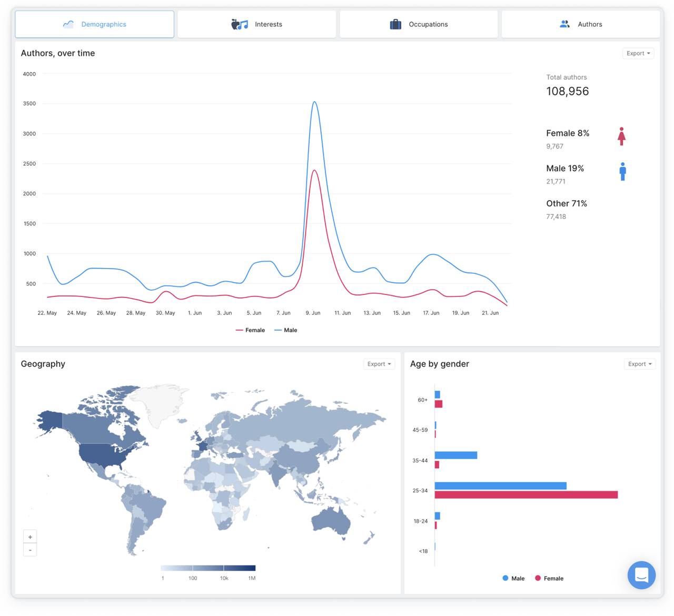Screen dimensions: 674x616
Task: Click the Occupations briefcase icon
Action: (x=395, y=24)
